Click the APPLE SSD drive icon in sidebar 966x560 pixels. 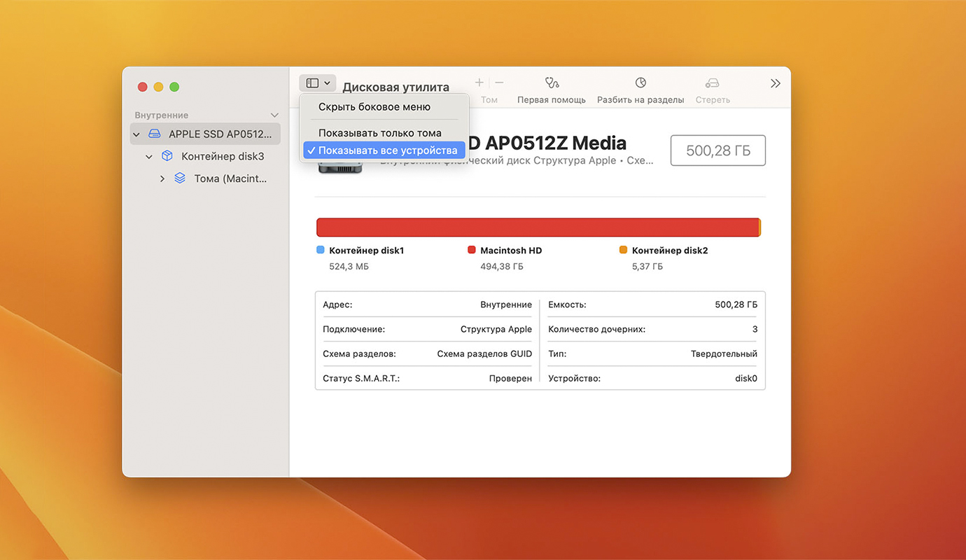[155, 134]
